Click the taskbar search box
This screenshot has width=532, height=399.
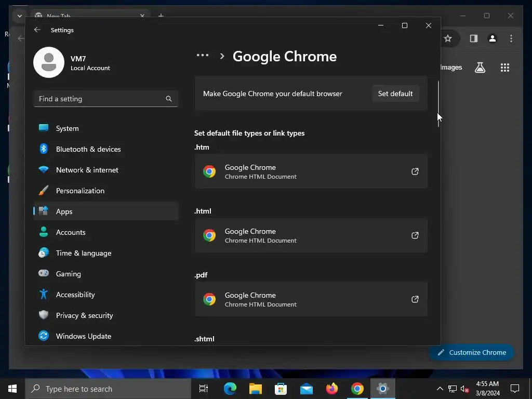[x=108, y=389]
